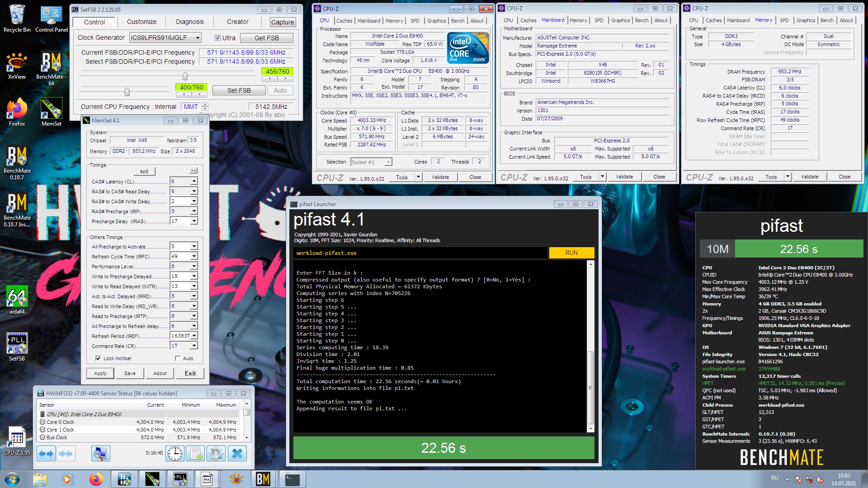Click Exit button in MemSet
The width and height of the screenshot is (868, 488).
[x=190, y=373]
